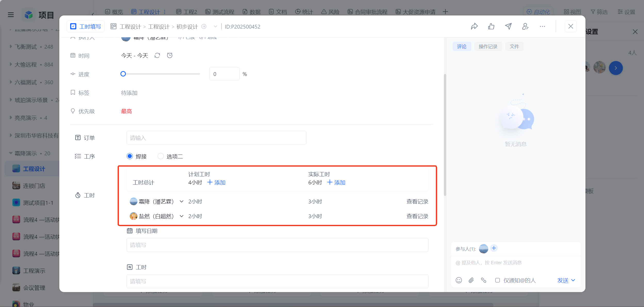Close the task detail dialog
The width and height of the screenshot is (644, 307).
coord(571,26)
